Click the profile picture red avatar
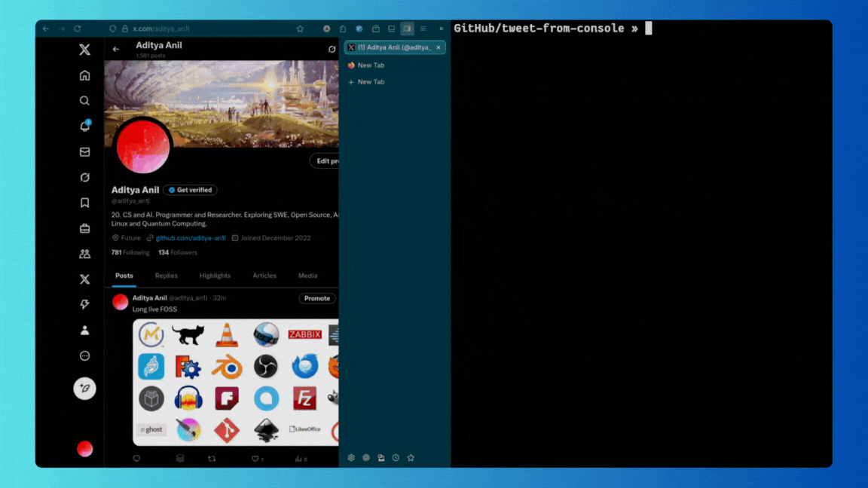 pyautogui.click(x=143, y=146)
